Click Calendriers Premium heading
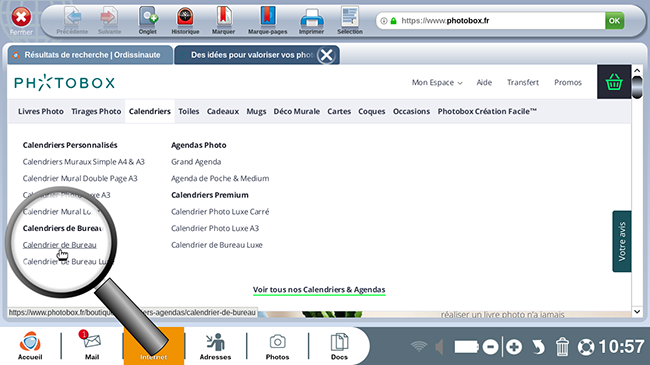Viewport: 650px width, 365px height. point(210,195)
